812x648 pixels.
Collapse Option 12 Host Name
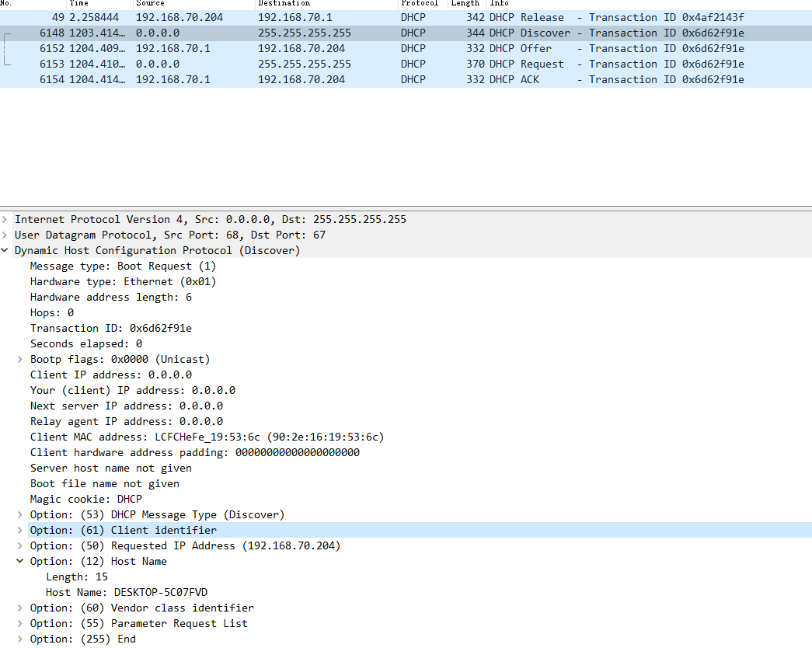pos(20,562)
